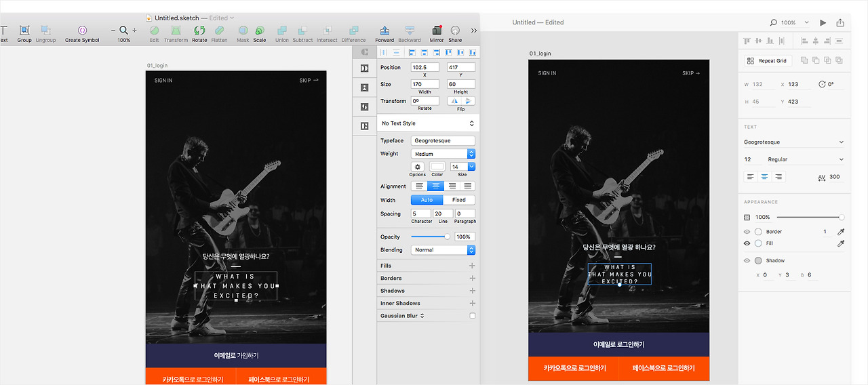
Task: Toggle Border visibility eye in XD
Action: 747,232
